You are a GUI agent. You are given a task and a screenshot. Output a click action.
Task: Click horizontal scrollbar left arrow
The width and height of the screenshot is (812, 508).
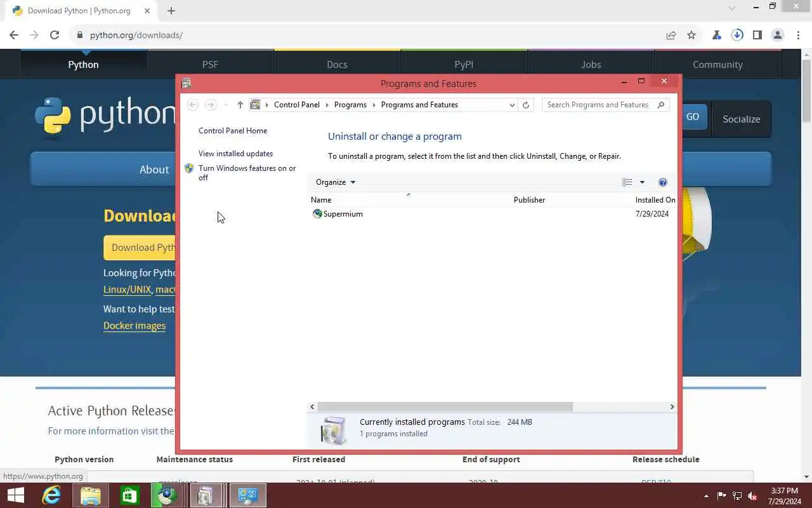pyautogui.click(x=312, y=406)
